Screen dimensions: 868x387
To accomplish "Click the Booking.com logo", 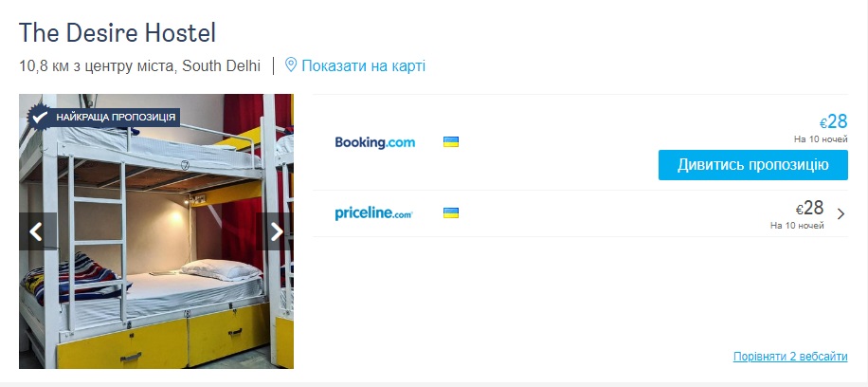I will 374,142.
